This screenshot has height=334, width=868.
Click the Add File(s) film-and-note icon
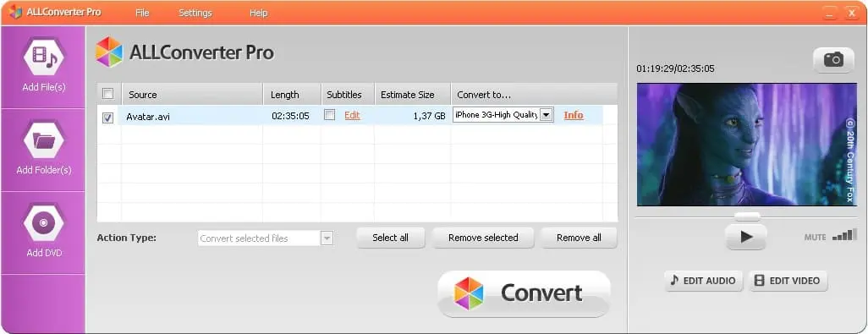[44, 57]
